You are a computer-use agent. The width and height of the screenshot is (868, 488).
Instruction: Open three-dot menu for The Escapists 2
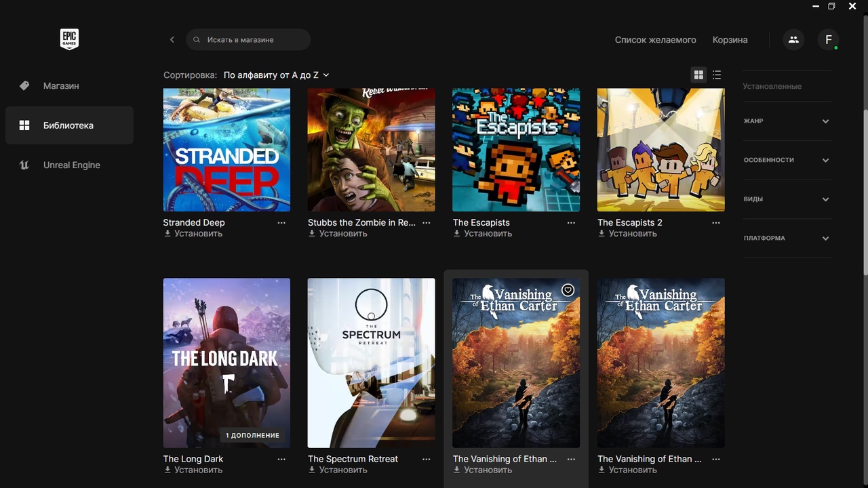point(716,222)
